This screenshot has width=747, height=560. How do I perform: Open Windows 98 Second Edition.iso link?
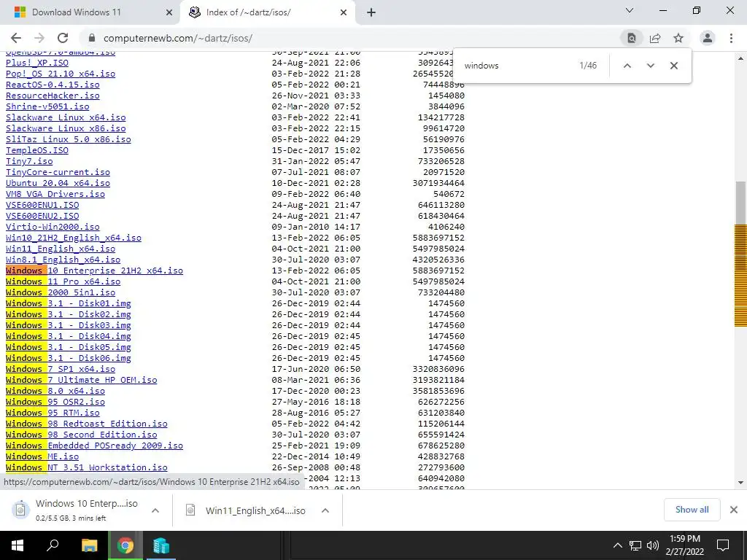click(x=82, y=435)
